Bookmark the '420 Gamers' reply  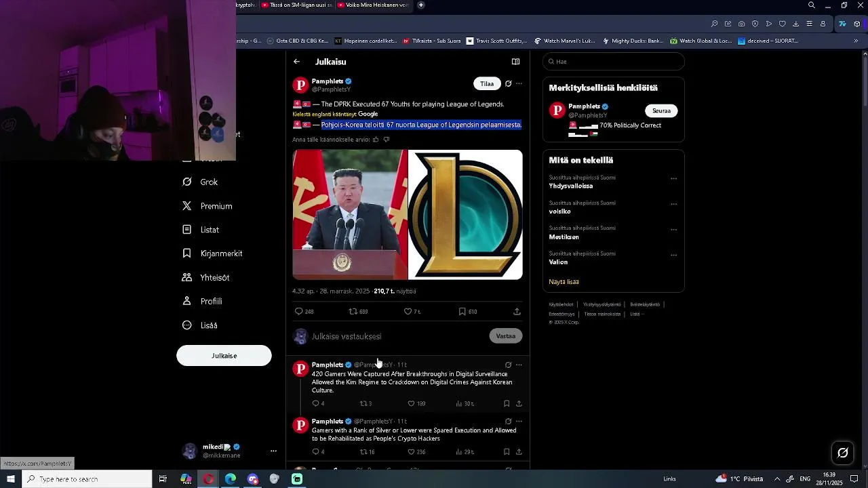click(x=507, y=404)
